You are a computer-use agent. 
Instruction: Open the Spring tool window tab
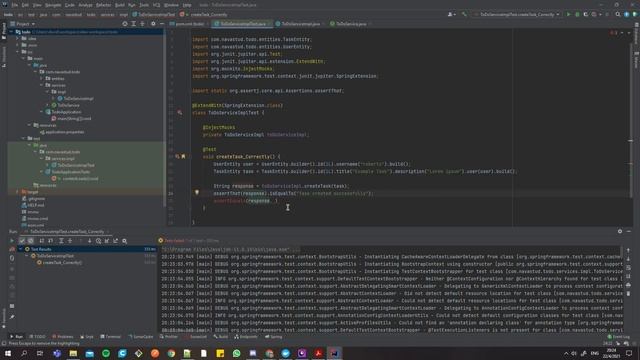coord(273,337)
